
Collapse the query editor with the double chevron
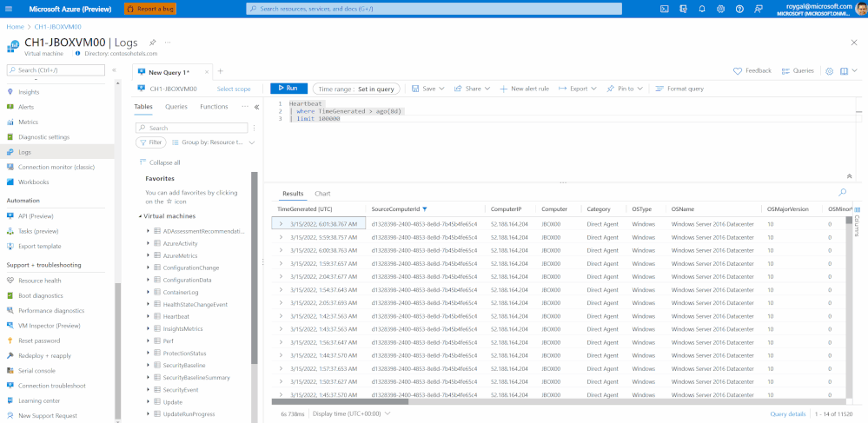(849, 176)
